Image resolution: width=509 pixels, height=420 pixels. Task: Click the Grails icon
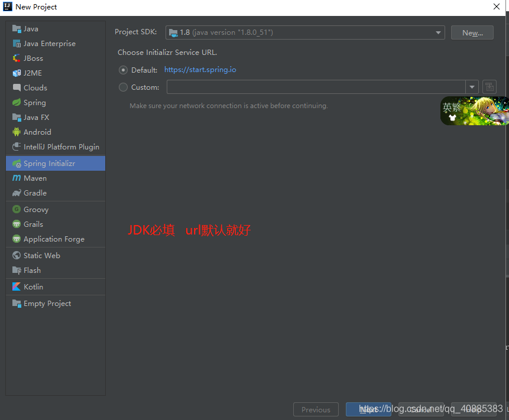click(17, 224)
